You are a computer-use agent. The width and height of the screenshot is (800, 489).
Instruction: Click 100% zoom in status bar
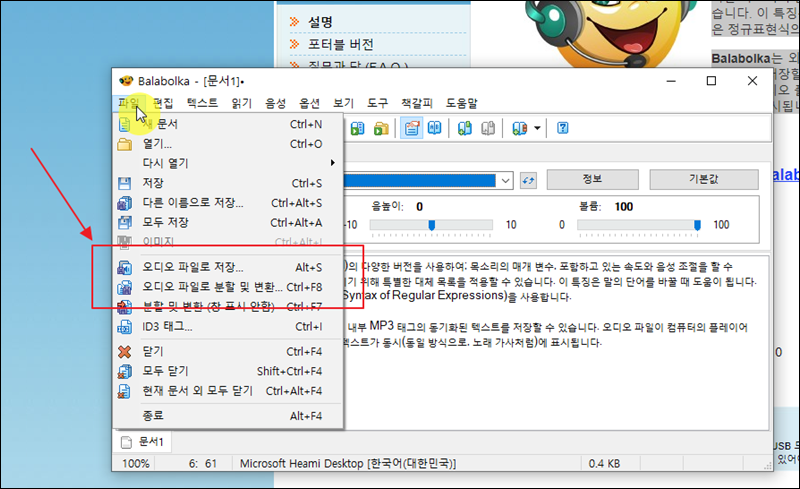coord(136,463)
